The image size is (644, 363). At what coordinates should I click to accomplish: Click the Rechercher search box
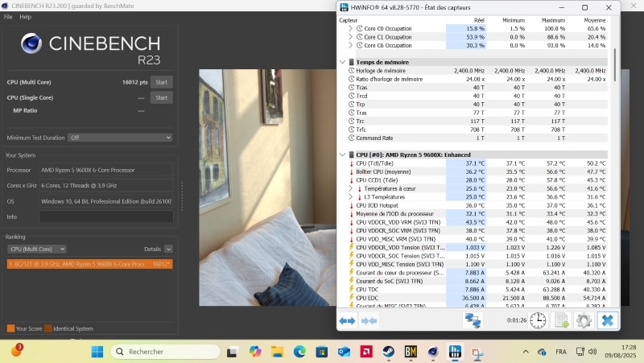[x=166, y=352]
